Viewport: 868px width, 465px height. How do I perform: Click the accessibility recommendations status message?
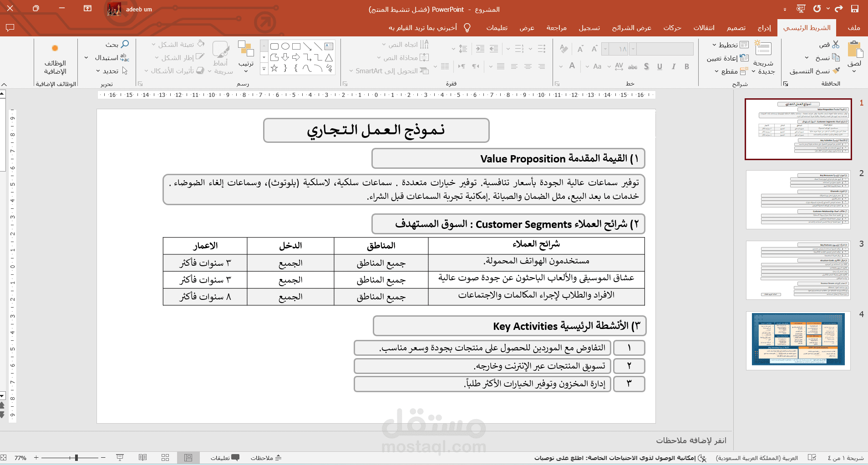[620, 458]
